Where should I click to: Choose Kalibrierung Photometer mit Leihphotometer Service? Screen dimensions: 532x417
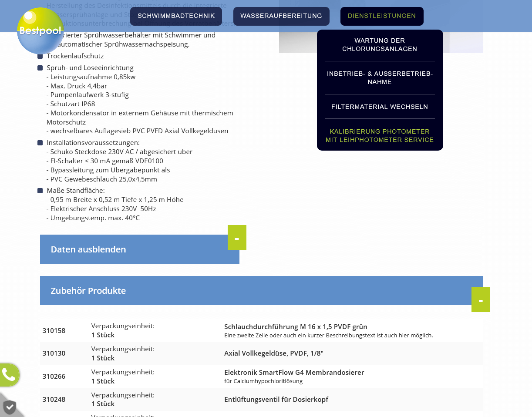coord(380,136)
